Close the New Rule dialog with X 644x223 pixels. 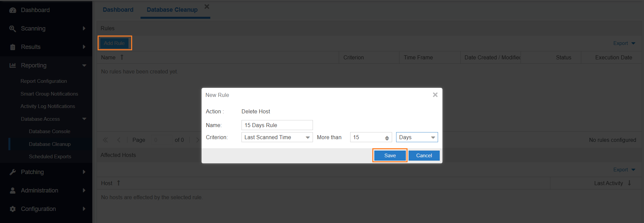435,95
